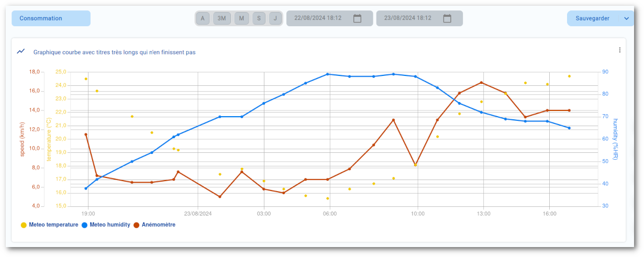The height and width of the screenshot is (257, 644).
Task: Expand the Sauvegarder dropdown arrow
Action: coord(626,18)
